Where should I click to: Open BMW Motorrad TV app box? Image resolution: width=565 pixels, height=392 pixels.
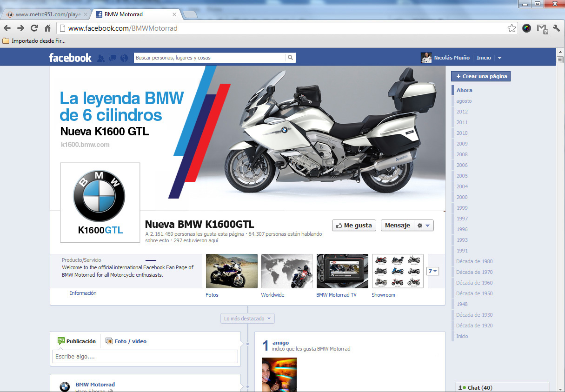click(342, 271)
